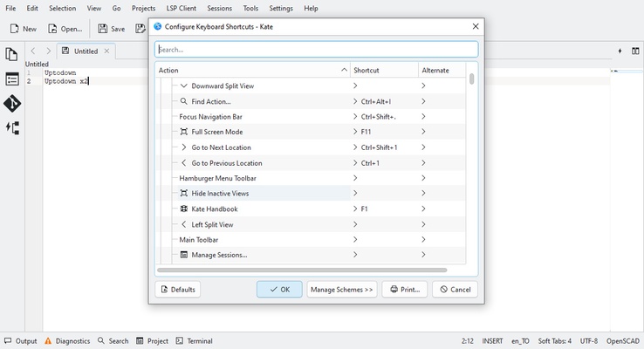The image size is (644, 349).
Task: Focus the shortcuts Search field
Action: tap(316, 50)
